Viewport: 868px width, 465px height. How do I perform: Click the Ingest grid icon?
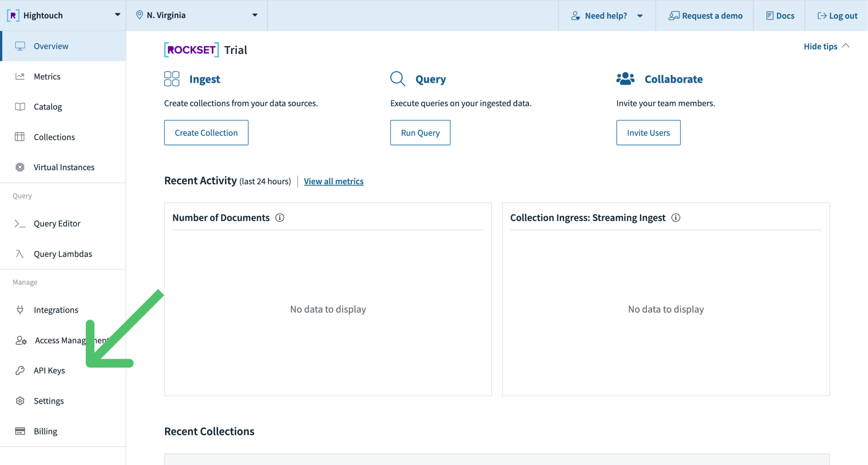[x=172, y=79]
